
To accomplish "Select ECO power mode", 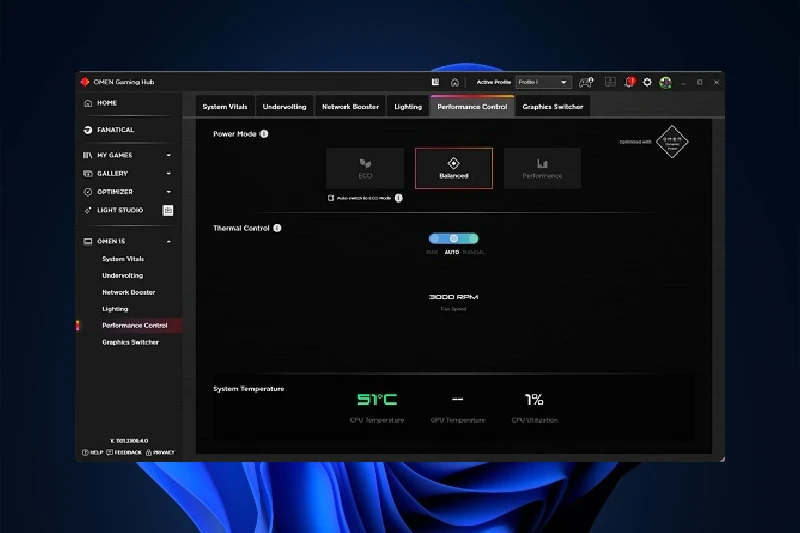I will tap(365, 167).
